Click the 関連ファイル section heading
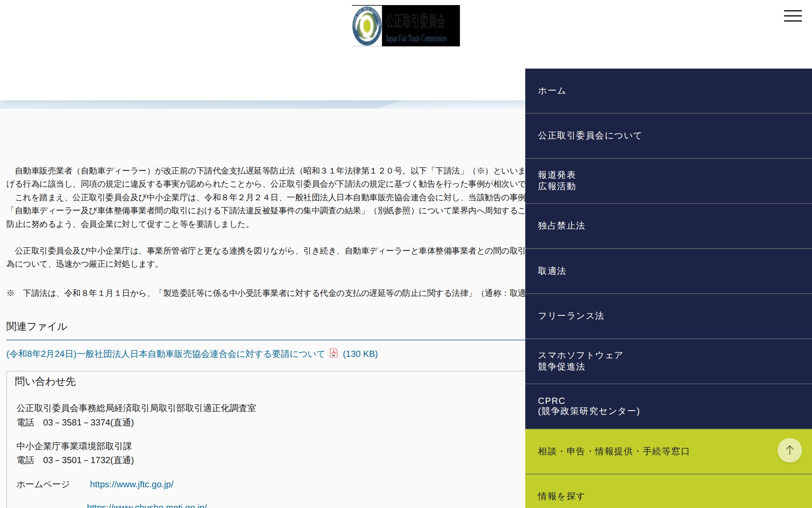Image resolution: width=812 pixels, height=508 pixels. (x=36, y=326)
